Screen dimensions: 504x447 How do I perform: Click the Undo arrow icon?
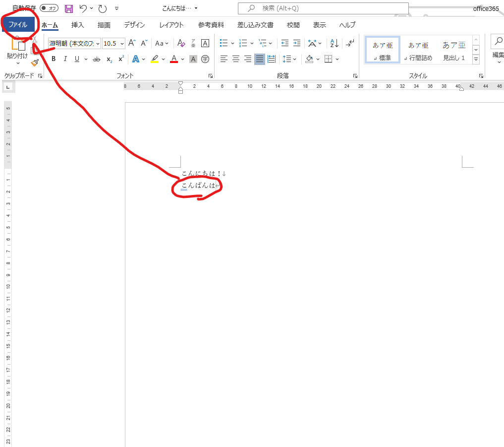click(83, 8)
